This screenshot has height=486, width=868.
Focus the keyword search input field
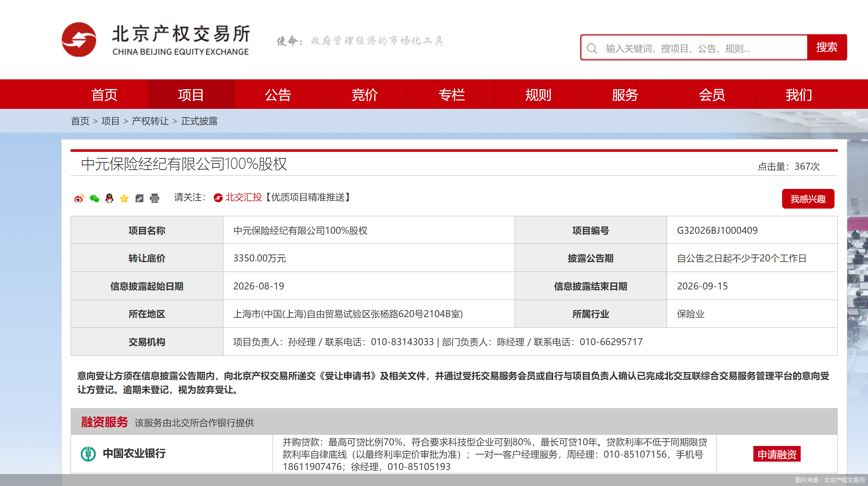click(x=694, y=48)
